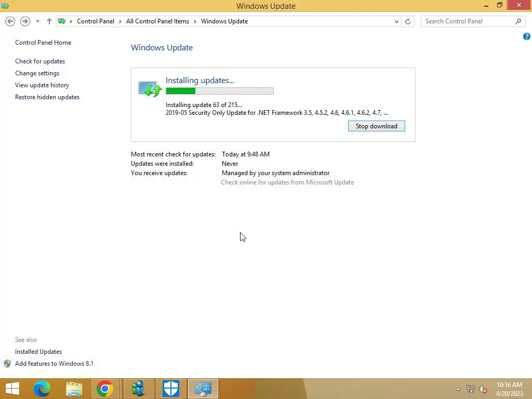Click 'Managed by your system administrator' text

275,173
